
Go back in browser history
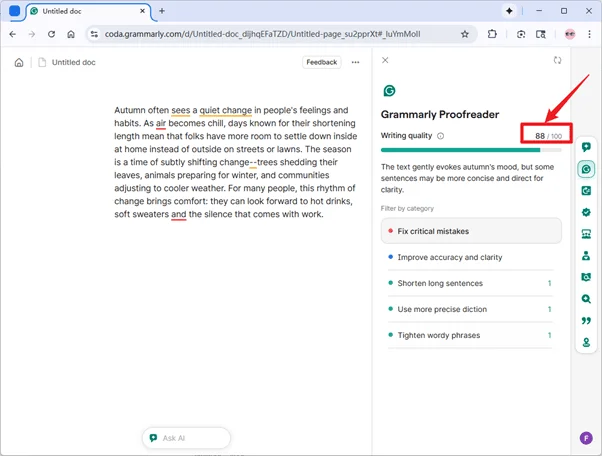13,34
